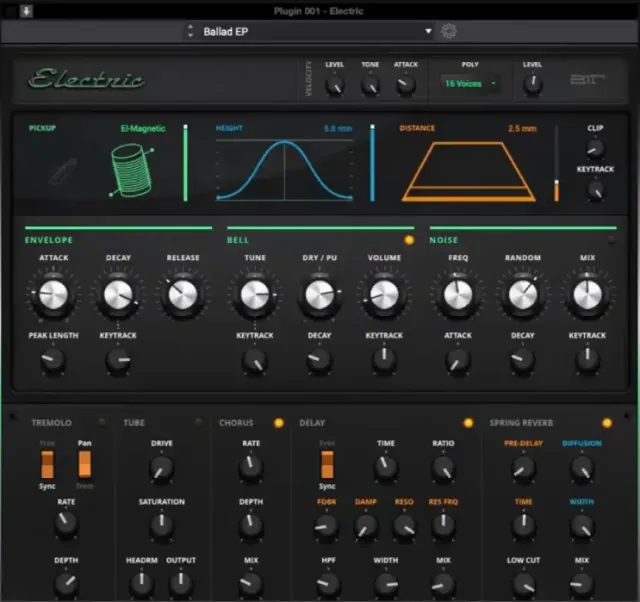Image resolution: width=640 pixels, height=602 pixels.
Task: Flip the Delay Free/Sync switch
Action: [x=327, y=464]
